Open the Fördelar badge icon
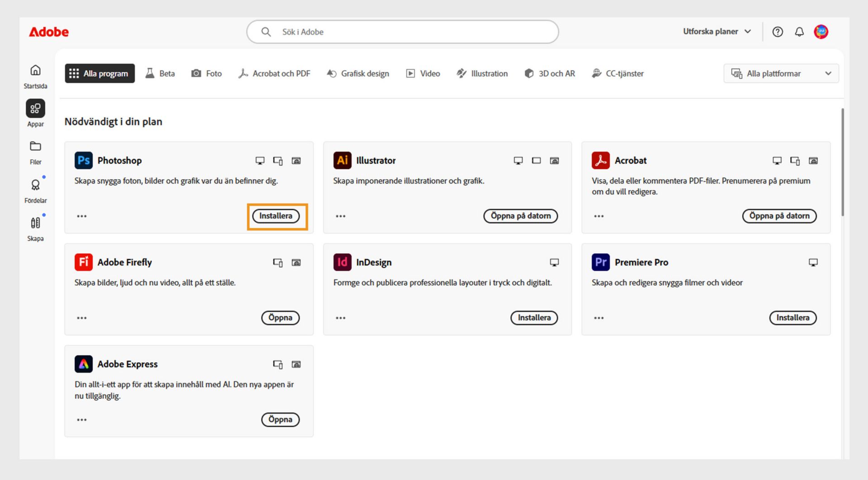868x480 pixels. click(x=35, y=185)
